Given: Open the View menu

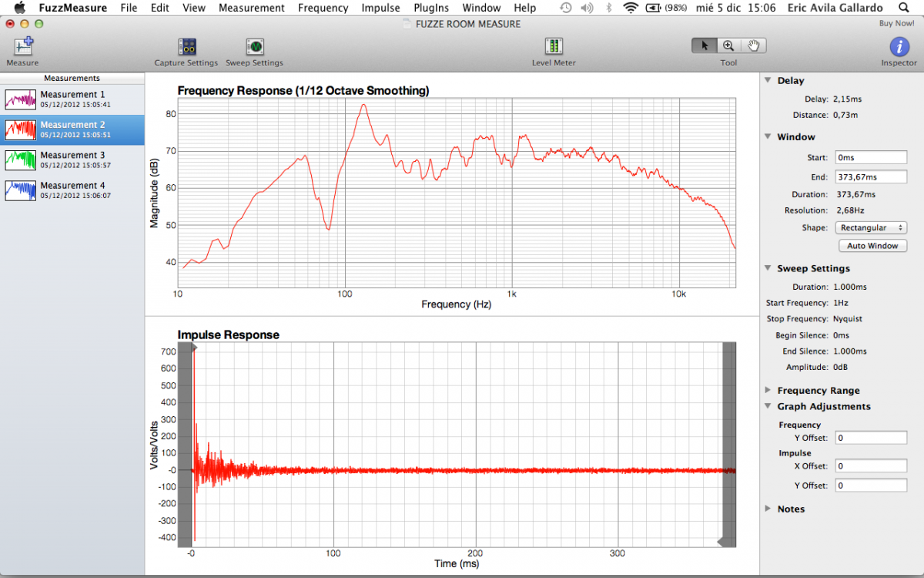Looking at the screenshot, I should coord(194,8).
